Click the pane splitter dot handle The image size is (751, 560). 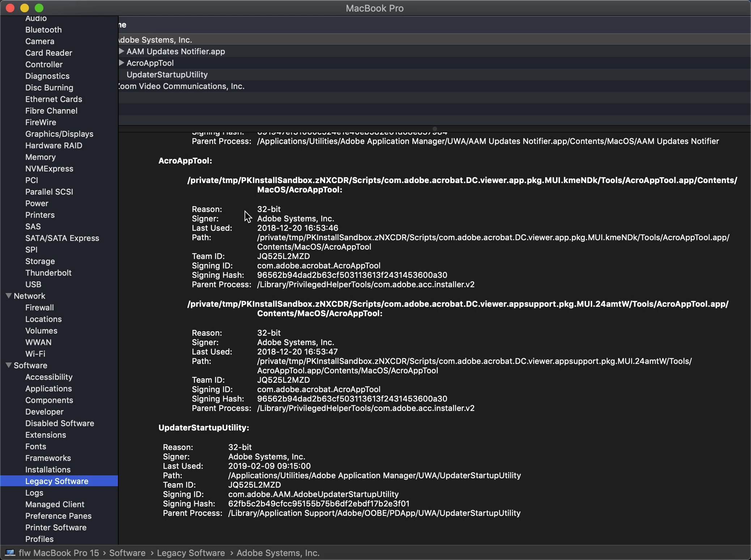pyautogui.click(x=435, y=129)
